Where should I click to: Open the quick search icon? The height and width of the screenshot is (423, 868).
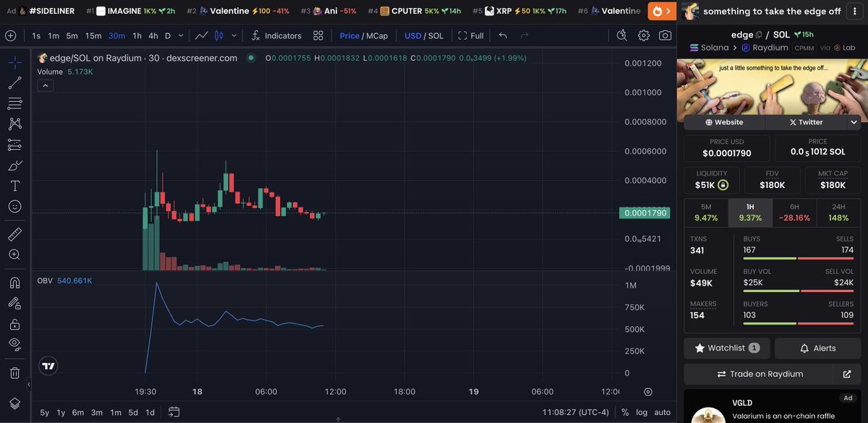pyautogui.click(x=622, y=35)
